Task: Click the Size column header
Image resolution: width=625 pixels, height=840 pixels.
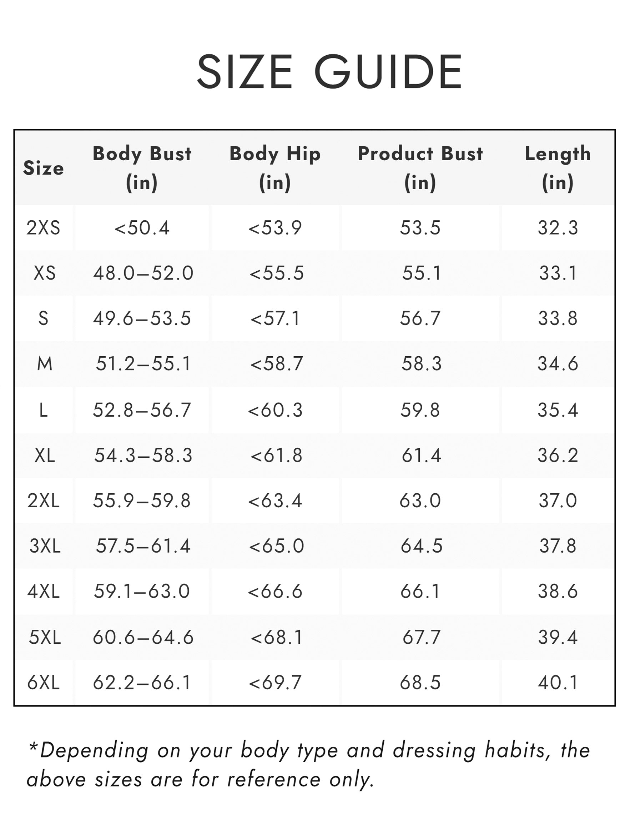Action: click(44, 168)
